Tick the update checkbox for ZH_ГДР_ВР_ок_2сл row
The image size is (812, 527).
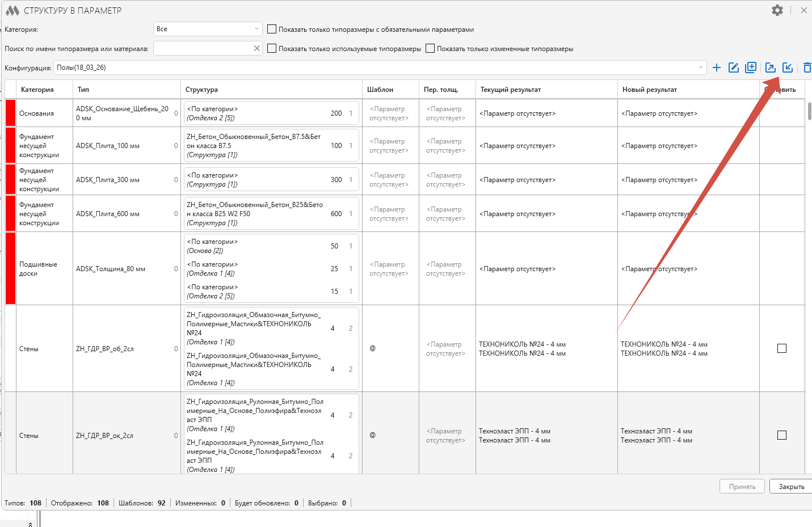782,435
